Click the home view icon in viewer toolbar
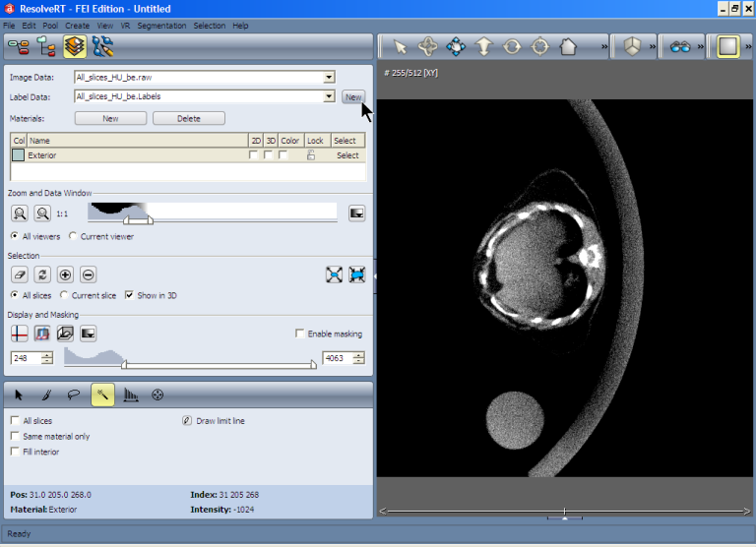Screen dimensions: 756x547 (568, 46)
